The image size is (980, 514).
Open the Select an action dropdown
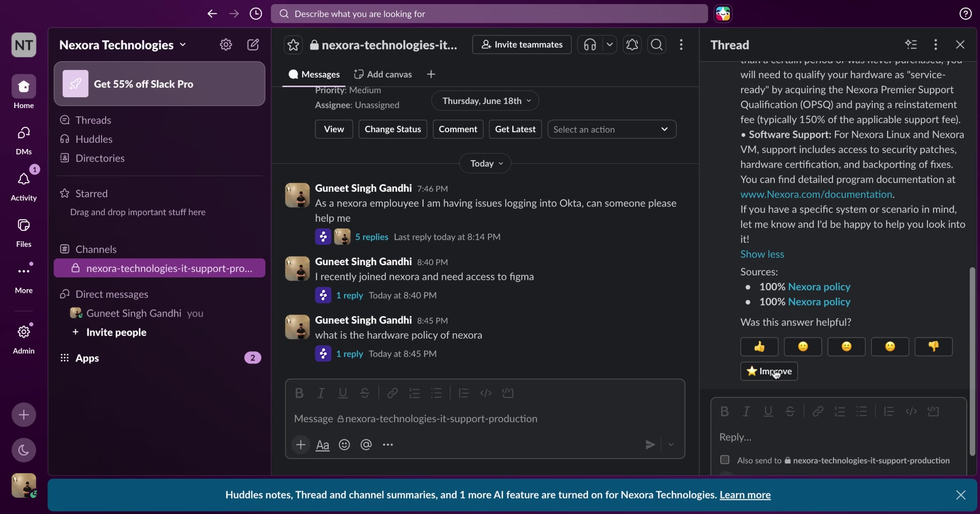pyautogui.click(x=611, y=130)
